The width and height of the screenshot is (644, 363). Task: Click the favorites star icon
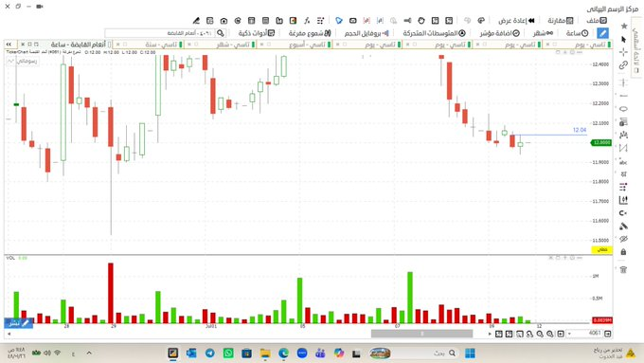coord(624,27)
